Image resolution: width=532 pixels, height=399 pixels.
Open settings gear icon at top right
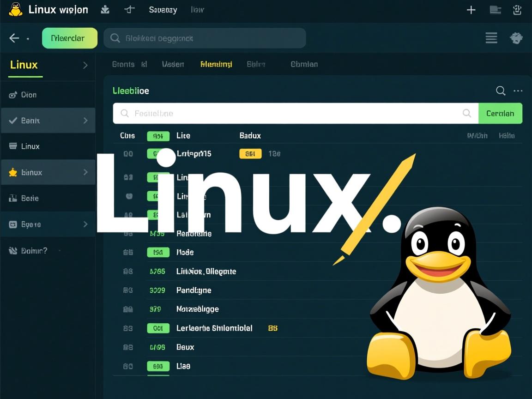coord(516,38)
